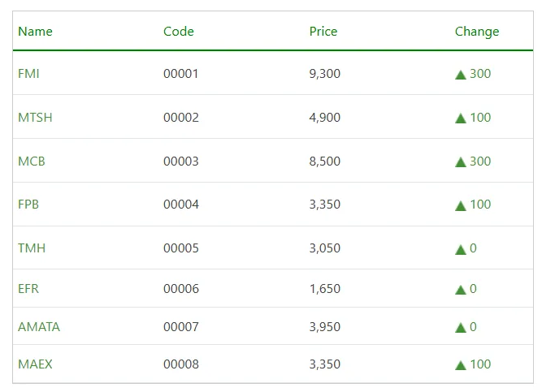The image size is (542, 392).
Task: Open the AMATA stock link
Action: [x=39, y=327]
